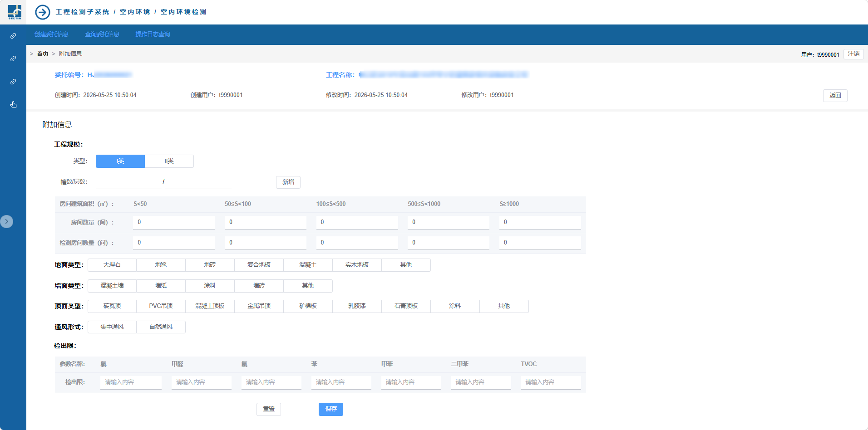Toggle 金属吊顶 ceiling type
The height and width of the screenshot is (430, 868).
coord(259,306)
